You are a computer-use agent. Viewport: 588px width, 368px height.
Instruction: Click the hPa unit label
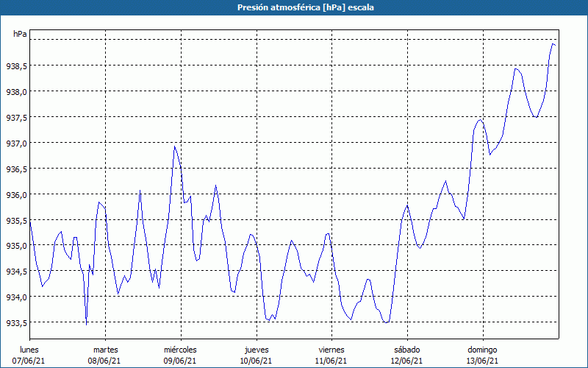pyautogui.click(x=20, y=34)
